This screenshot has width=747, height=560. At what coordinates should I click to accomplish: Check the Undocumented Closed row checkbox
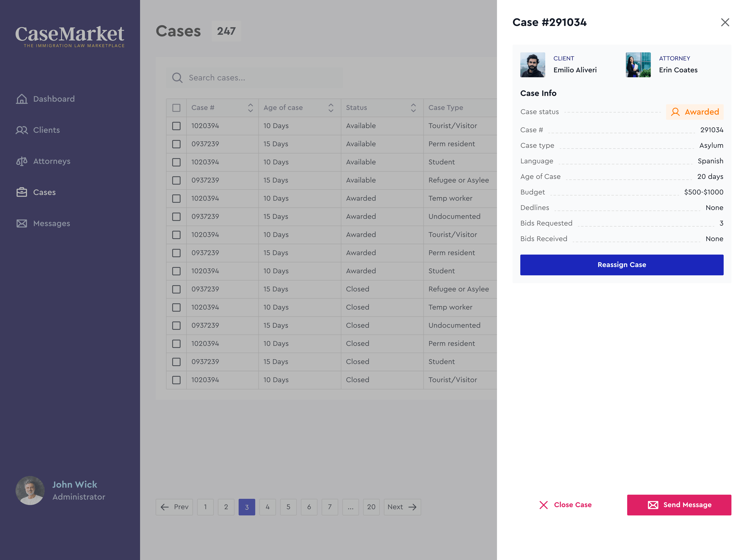176,325
